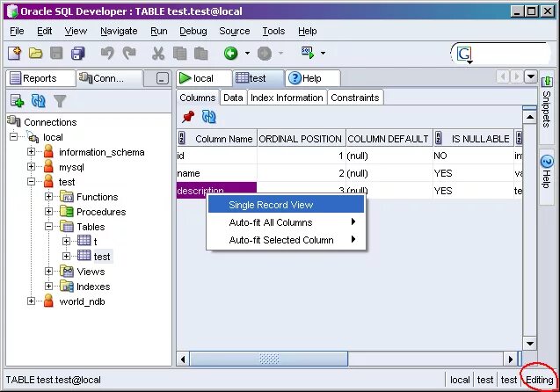Click the ORDINAL POSITION column header
The height and width of the screenshot is (392, 560).
301,139
